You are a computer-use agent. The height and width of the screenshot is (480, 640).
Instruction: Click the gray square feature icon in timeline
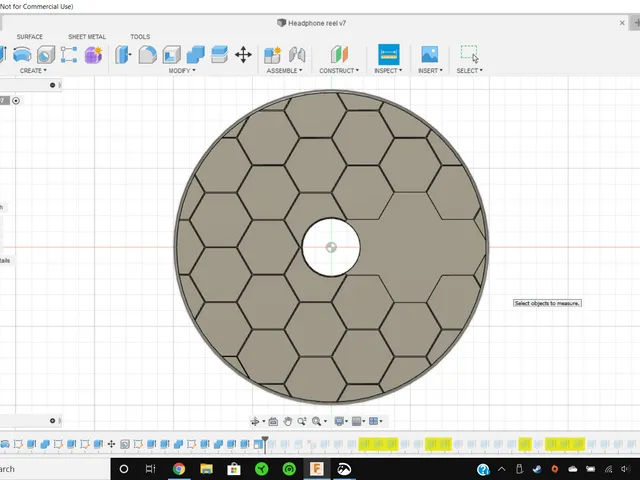tap(125, 444)
